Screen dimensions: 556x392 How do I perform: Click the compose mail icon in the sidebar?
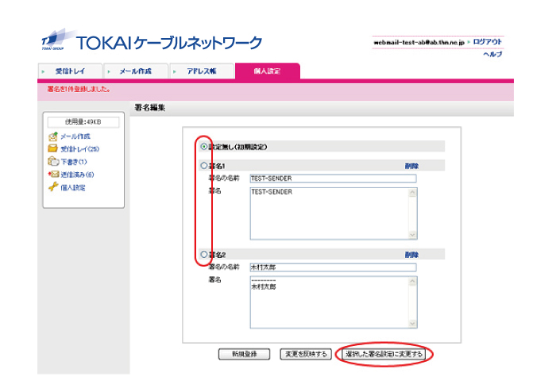(x=53, y=136)
